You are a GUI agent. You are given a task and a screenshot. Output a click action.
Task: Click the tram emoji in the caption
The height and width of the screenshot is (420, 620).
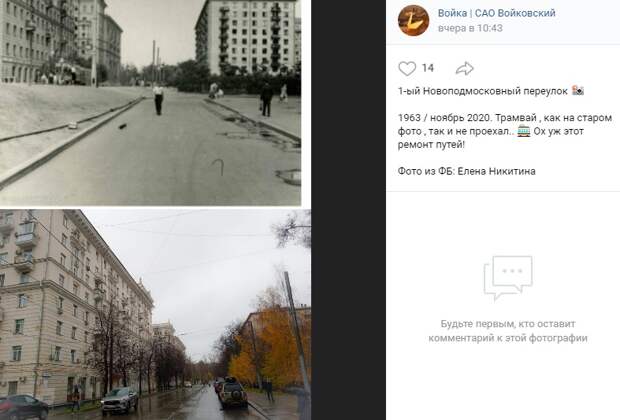(524, 131)
